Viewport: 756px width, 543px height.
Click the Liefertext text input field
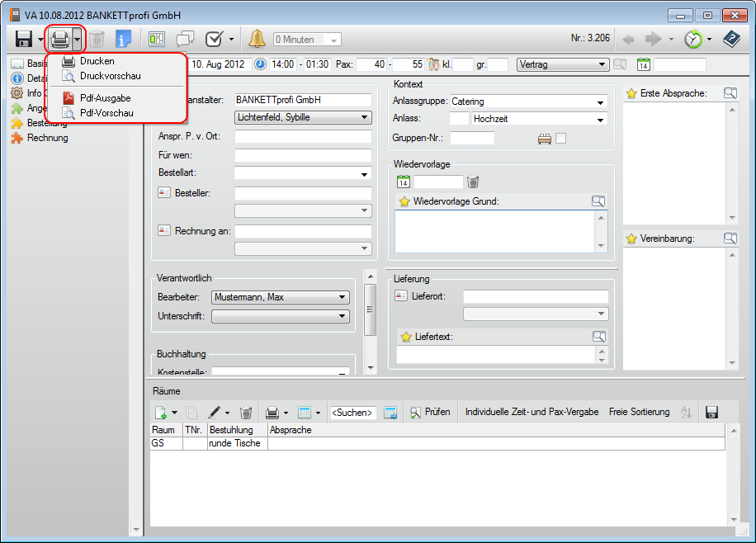click(495, 354)
